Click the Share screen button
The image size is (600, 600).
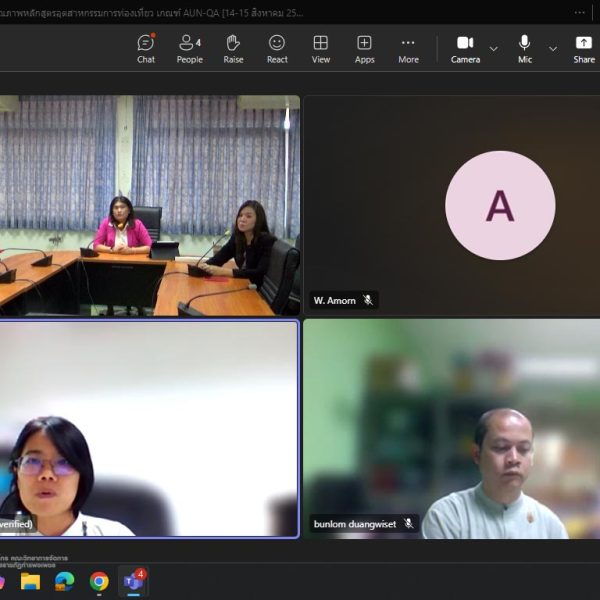(584, 48)
